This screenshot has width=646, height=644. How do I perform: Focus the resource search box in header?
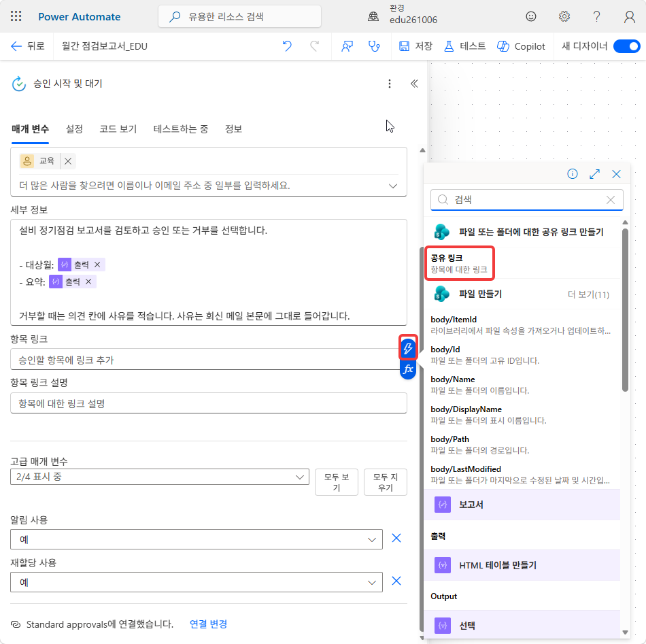point(239,16)
